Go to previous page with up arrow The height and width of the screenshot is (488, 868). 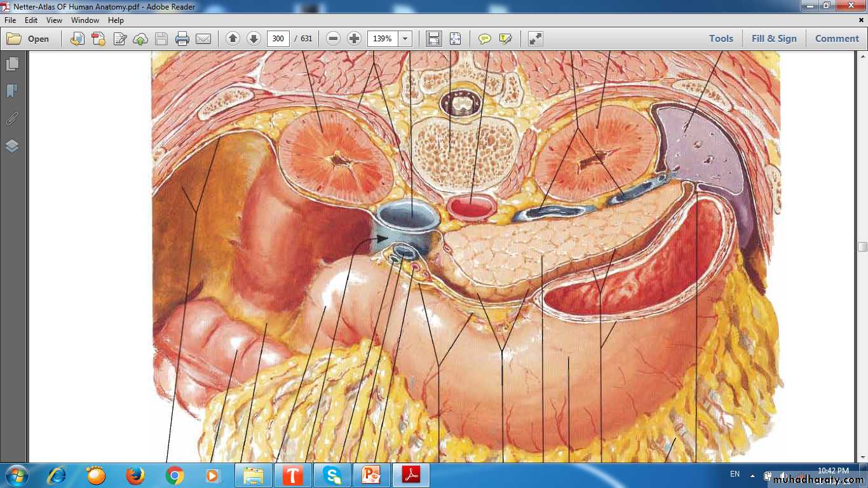click(x=233, y=39)
